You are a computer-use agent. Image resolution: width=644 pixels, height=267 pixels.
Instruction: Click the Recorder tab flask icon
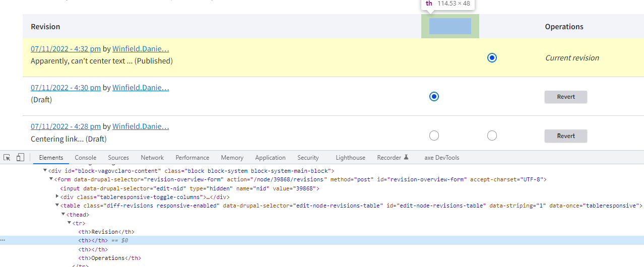[406, 157]
